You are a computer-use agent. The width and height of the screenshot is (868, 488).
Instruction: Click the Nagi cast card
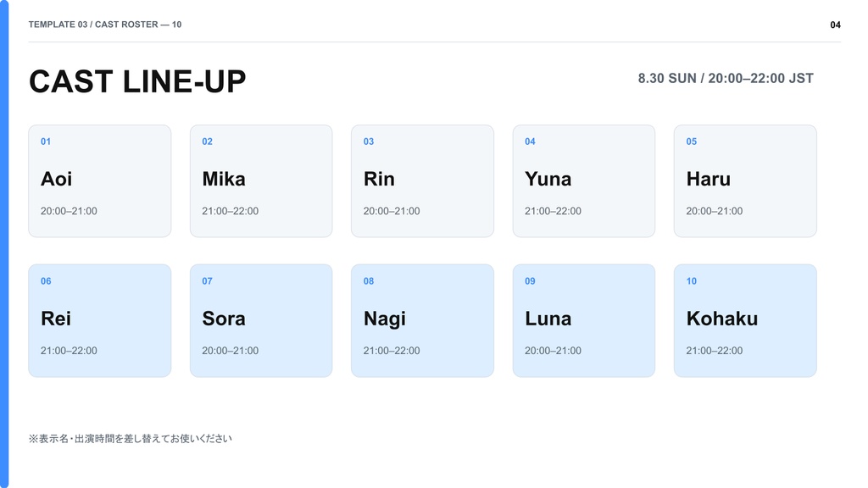[x=422, y=321]
